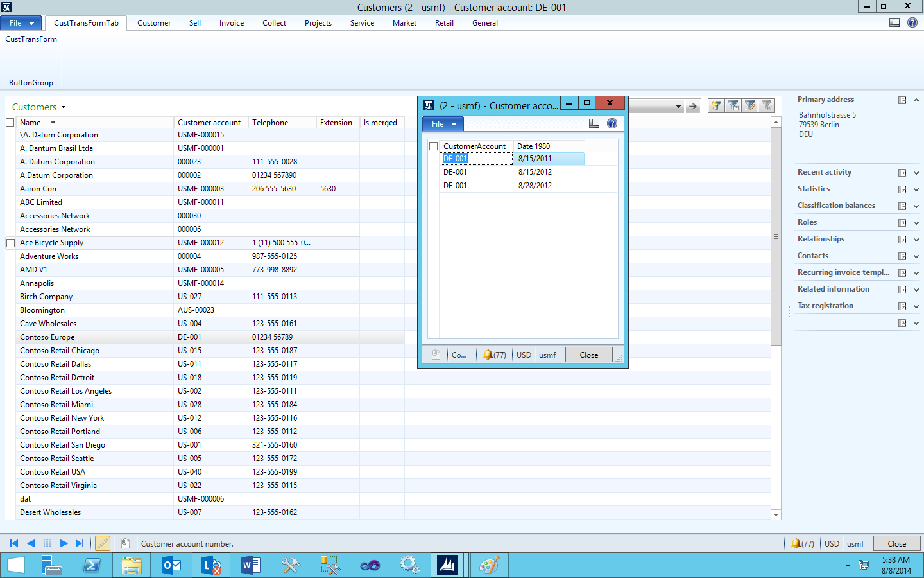This screenshot has height=578, width=924.
Task: Sort by Customer account column header
Action: 210,122
